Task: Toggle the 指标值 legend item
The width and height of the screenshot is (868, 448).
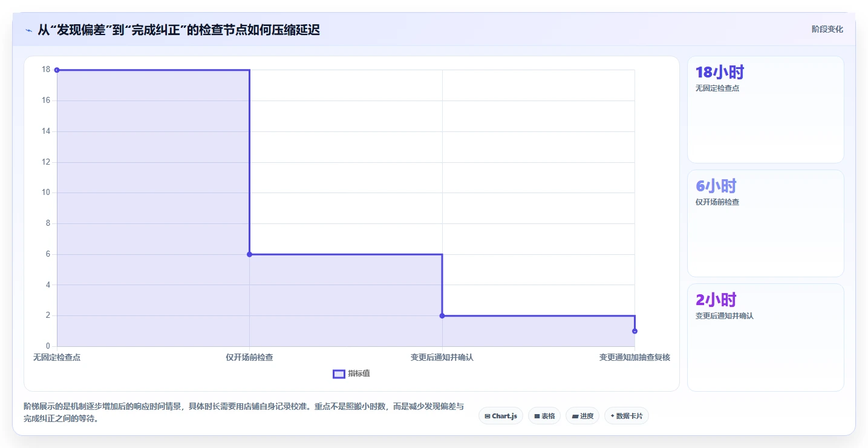Action: pyautogui.click(x=351, y=374)
